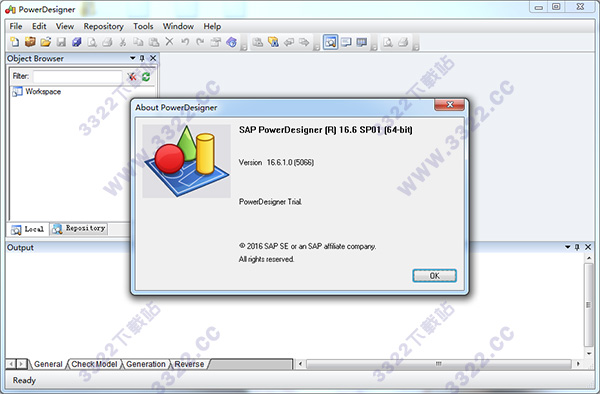Click into the Filter input field

[x=77, y=77]
